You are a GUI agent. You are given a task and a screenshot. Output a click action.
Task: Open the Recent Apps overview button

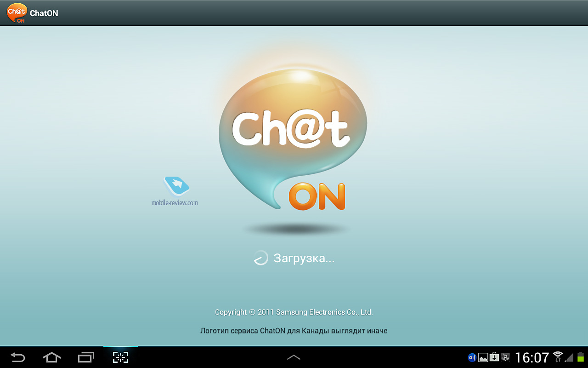[x=86, y=357]
